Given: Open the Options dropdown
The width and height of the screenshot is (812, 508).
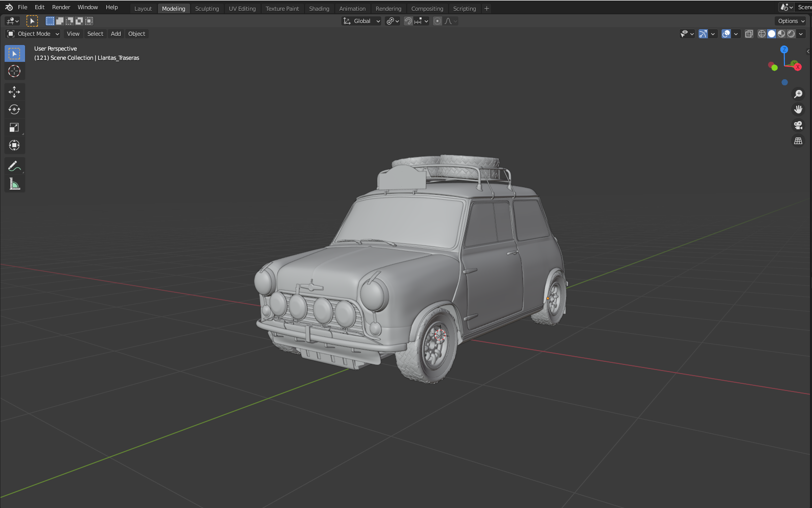Looking at the screenshot, I should 791,21.
